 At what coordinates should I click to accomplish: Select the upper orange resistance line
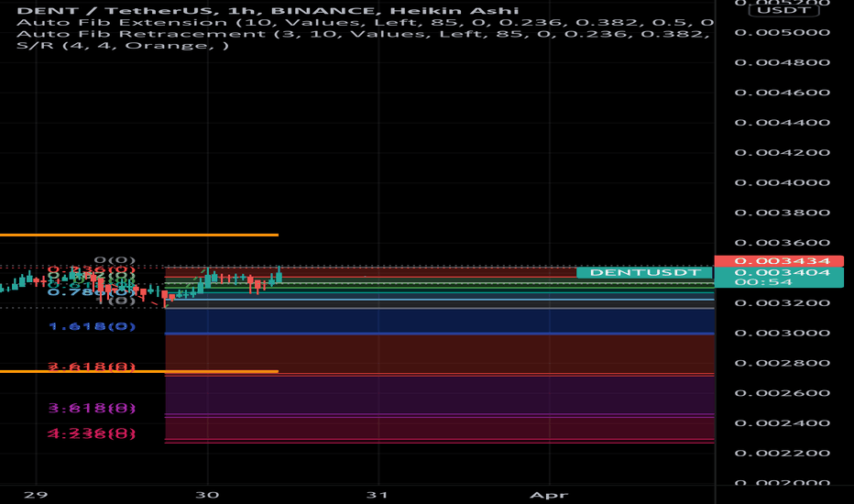(139, 235)
